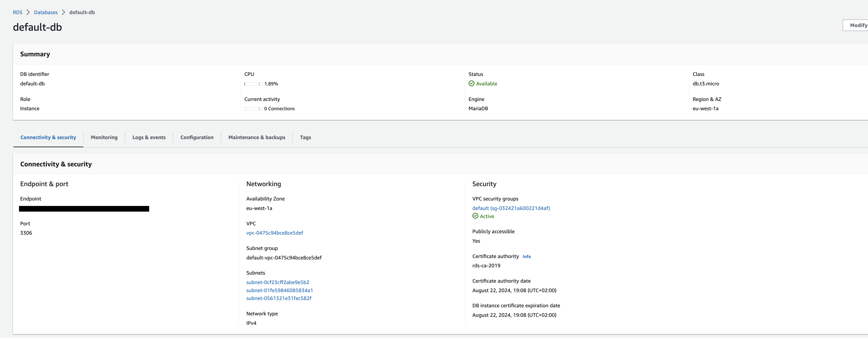Viewport: 868px width, 338px height.
Task: Open VPC vpc-0475c94bce8ce5def link
Action: coord(275,233)
